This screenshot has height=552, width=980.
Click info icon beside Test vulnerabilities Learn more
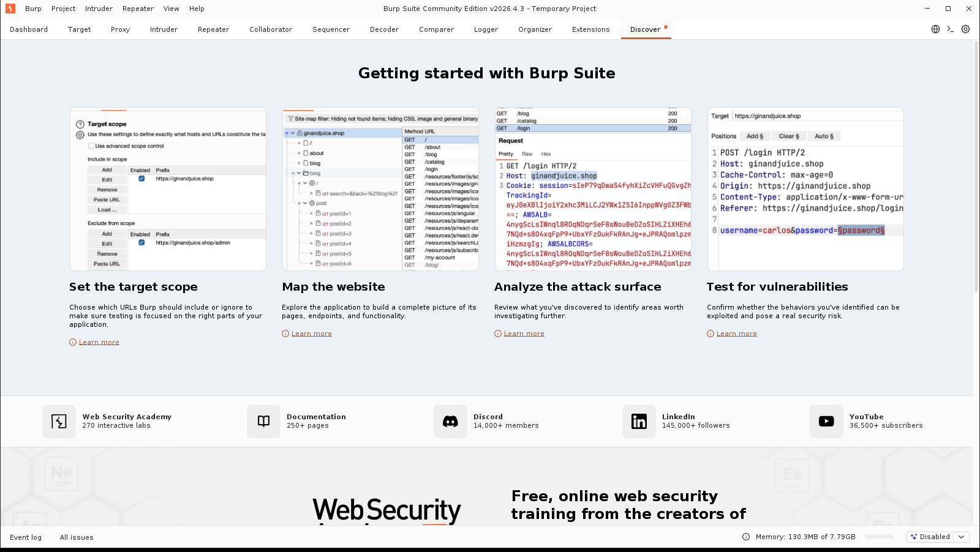pyautogui.click(x=710, y=334)
